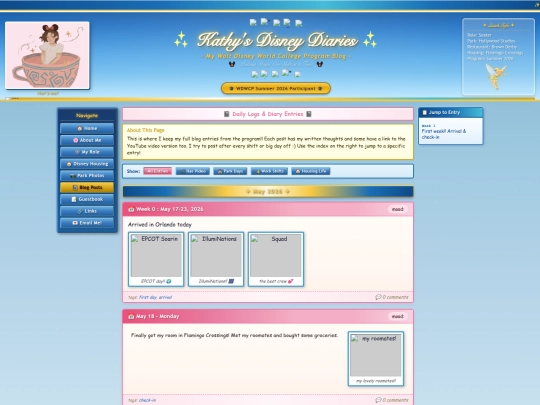Click the About This Page heading
Screen dimensions: 540x405
click(145, 130)
